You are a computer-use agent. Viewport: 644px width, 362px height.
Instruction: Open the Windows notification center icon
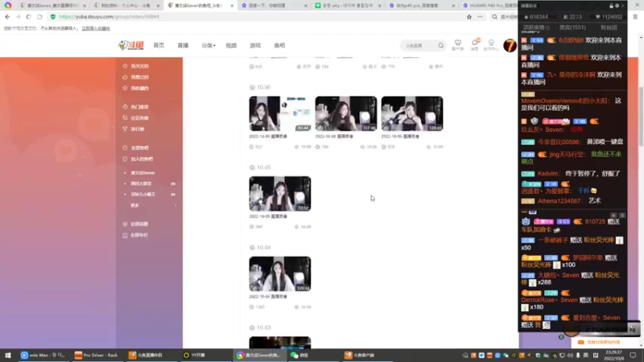point(633,355)
